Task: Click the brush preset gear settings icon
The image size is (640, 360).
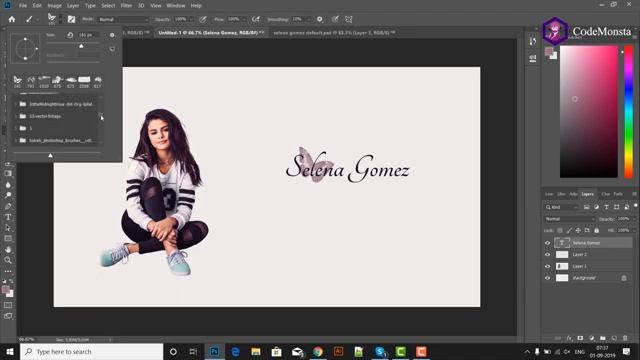Action: (112, 35)
